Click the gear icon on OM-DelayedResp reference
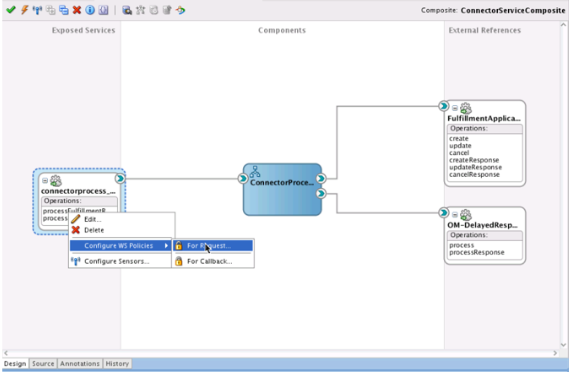 465,215
